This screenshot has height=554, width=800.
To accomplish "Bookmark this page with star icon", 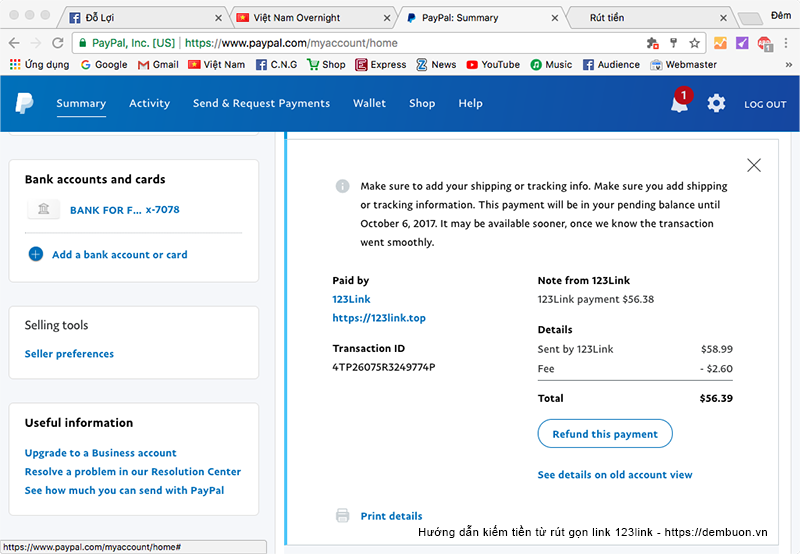I will [x=695, y=43].
